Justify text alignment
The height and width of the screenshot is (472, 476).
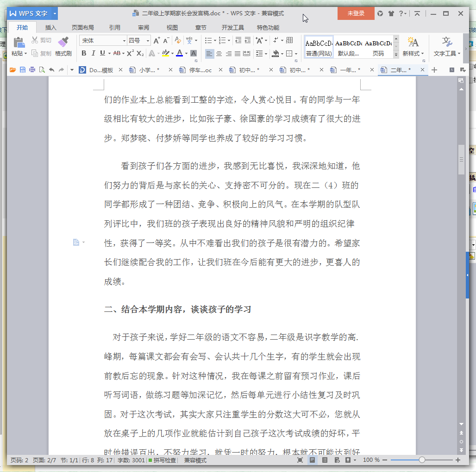[238, 54]
